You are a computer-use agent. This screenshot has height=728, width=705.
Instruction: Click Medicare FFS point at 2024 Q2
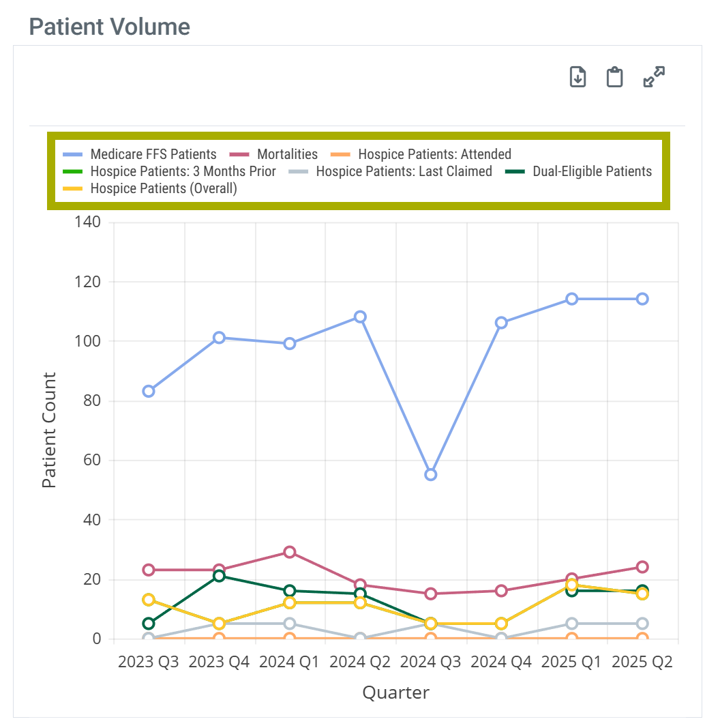point(360,317)
